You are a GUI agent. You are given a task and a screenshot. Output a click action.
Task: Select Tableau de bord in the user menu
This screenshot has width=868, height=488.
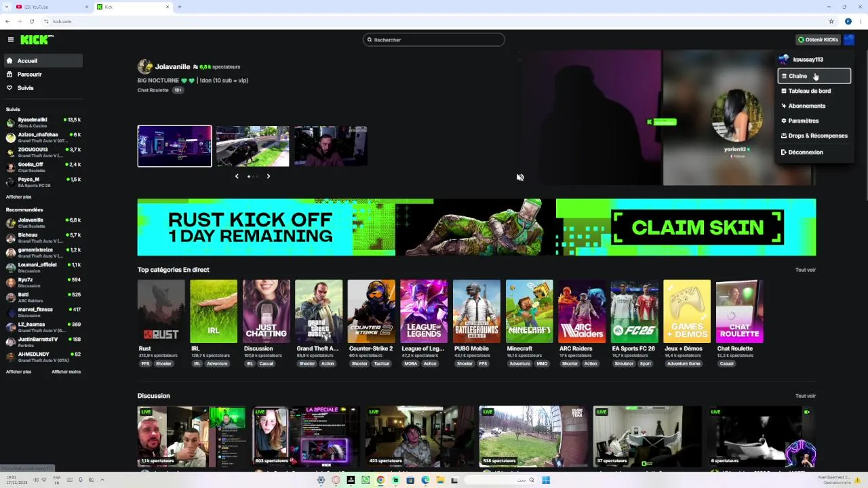coord(814,91)
